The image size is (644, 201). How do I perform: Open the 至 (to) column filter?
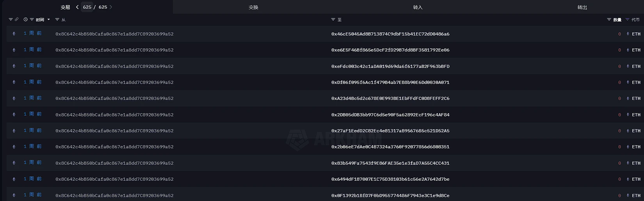point(333,20)
